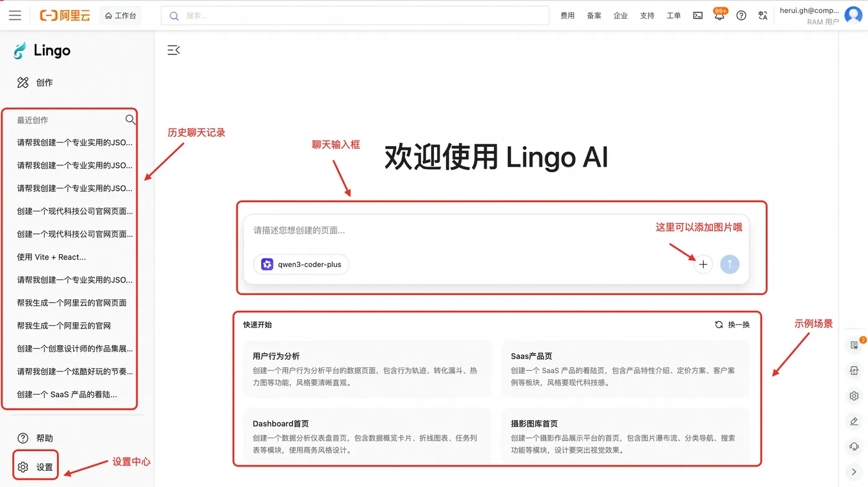Expand the right rail chevron arrow
The width and height of the screenshot is (868, 487).
click(x=854, y=472)
